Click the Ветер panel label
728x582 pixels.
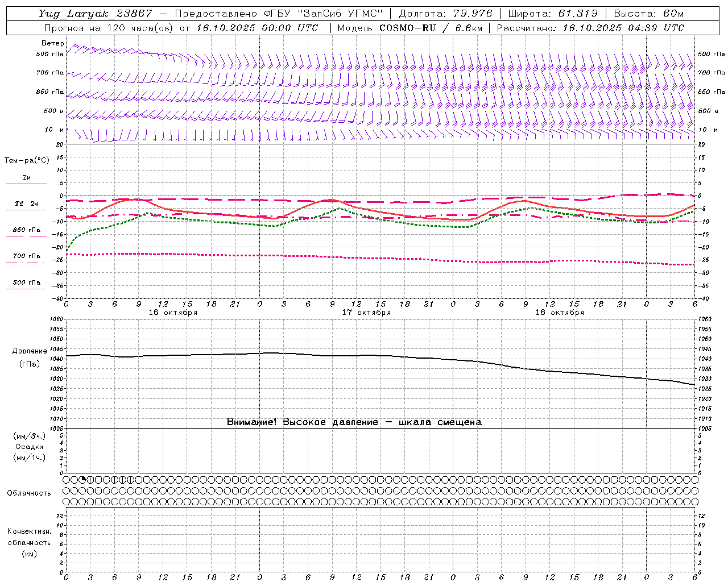coord(52,43)
